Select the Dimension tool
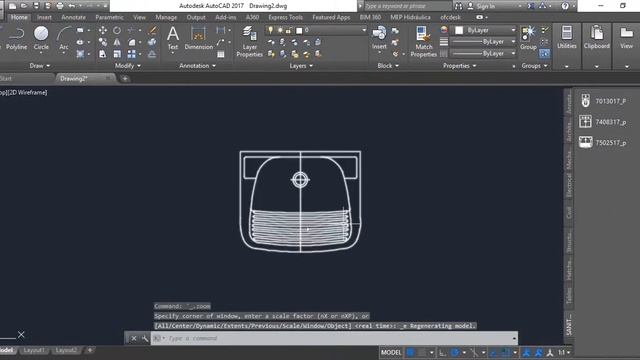Viewport: 640px width, 360px height. (x=198, y=38)
